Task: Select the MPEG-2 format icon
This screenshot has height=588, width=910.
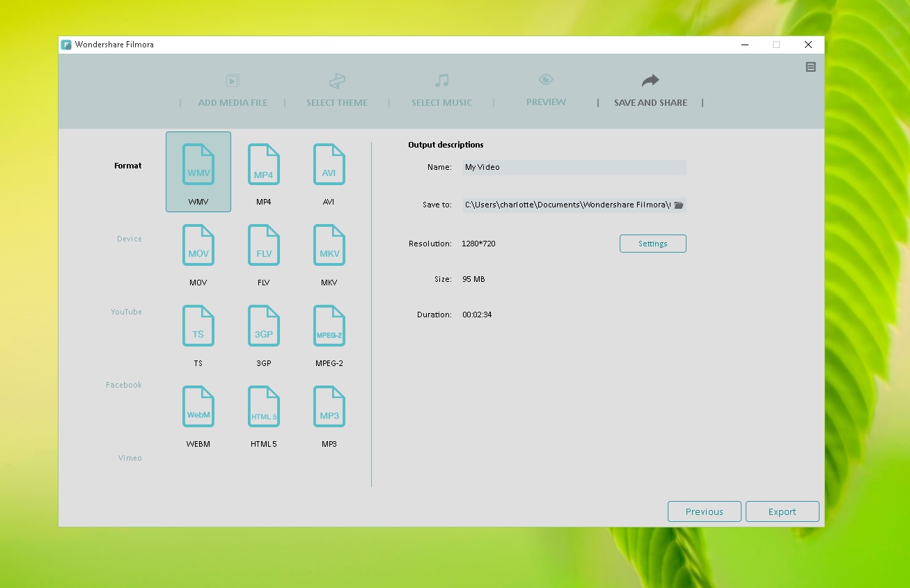Action: click(x=329, y=326)
